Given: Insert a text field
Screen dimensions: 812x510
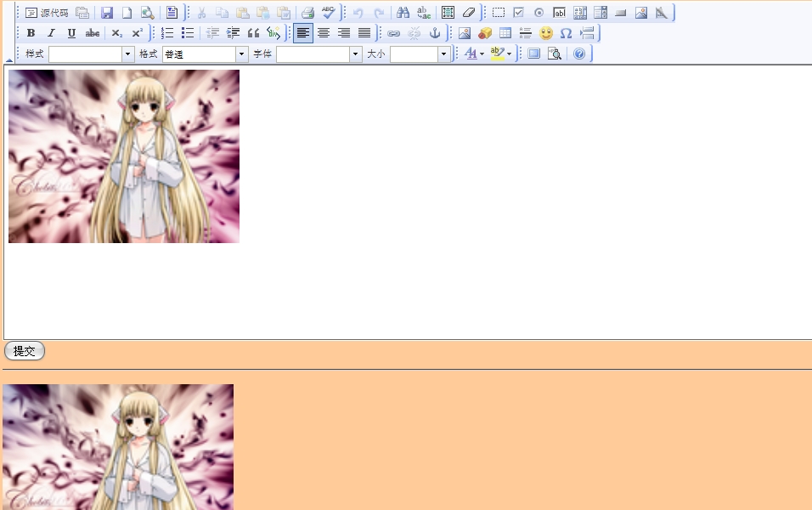Looking at the screenshot, I should pos(559,13).
